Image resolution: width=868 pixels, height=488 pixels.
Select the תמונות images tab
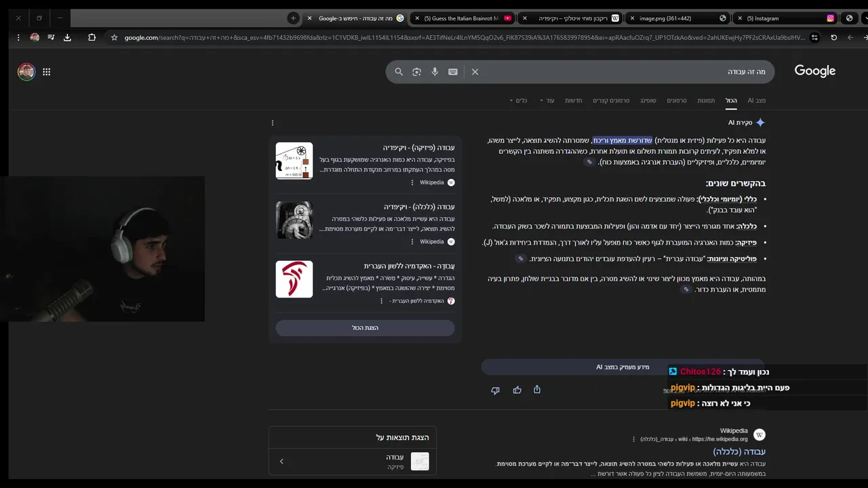(x=706, y=100)
